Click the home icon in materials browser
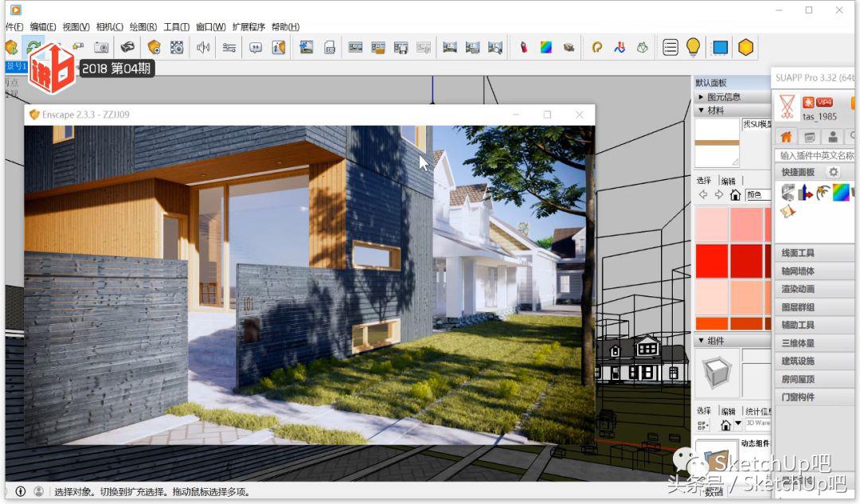Image resolution: width=860 pixels, height=504 pixels. pyautogui.click(x=735, y=195)
